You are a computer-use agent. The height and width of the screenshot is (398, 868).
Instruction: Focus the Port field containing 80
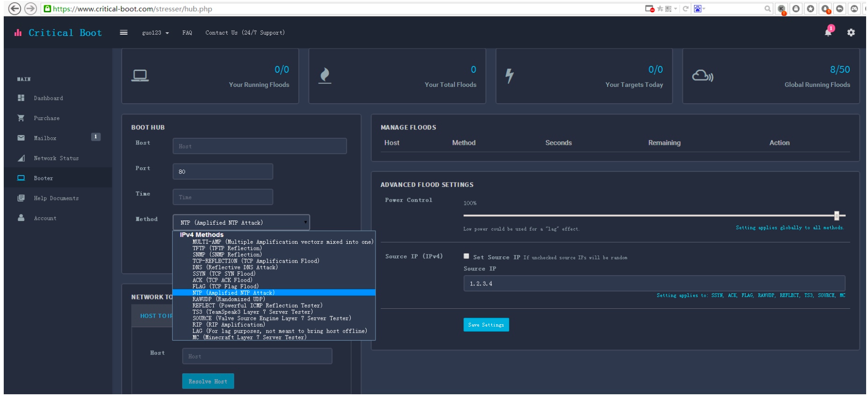[223, 171]
